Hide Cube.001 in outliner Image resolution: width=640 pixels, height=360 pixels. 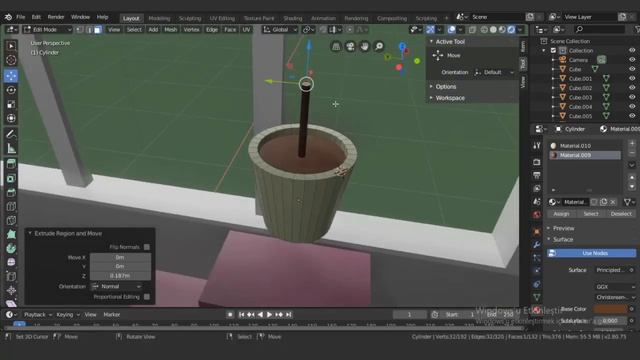(632, 78)
